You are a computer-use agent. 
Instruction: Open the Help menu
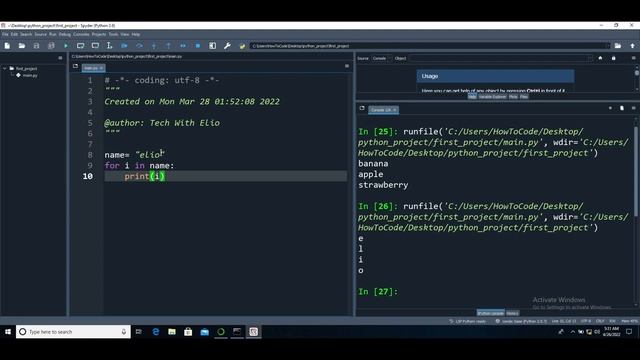point(136,34)
